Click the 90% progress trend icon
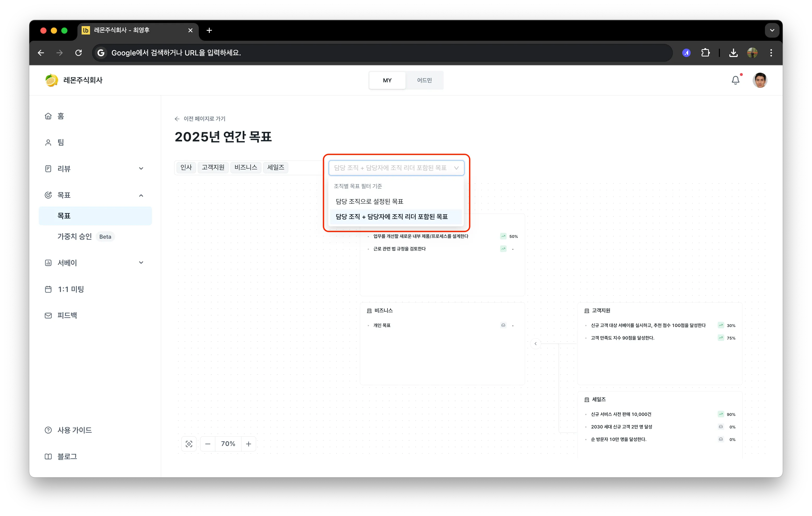The width and height of the screenshot is (812, 516). tap(721, 414)
